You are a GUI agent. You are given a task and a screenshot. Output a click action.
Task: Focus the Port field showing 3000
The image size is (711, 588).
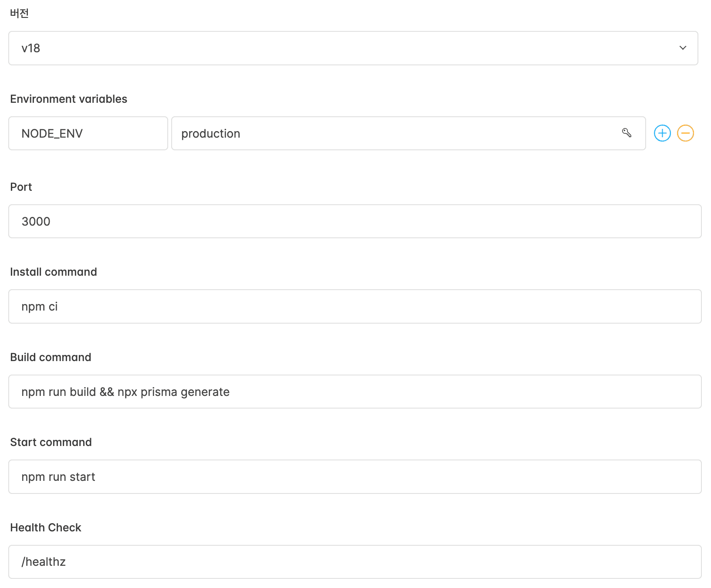(355, 221)
